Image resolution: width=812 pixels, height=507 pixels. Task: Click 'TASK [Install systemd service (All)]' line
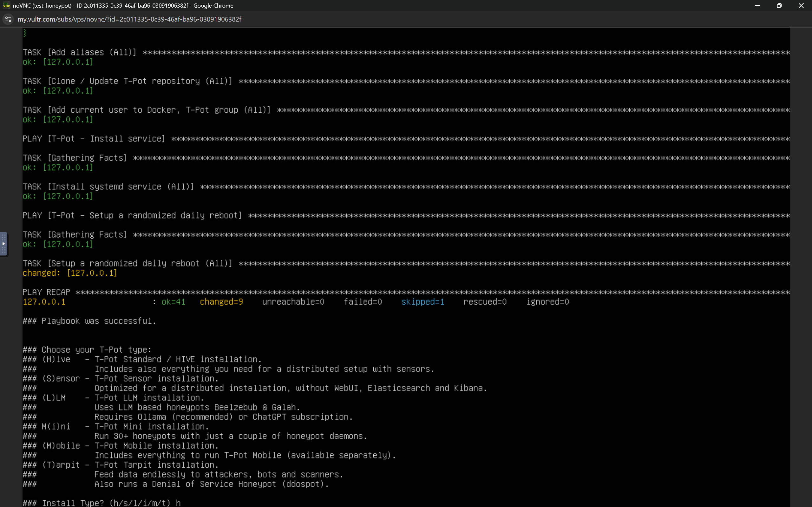click(x=406, y=187)
